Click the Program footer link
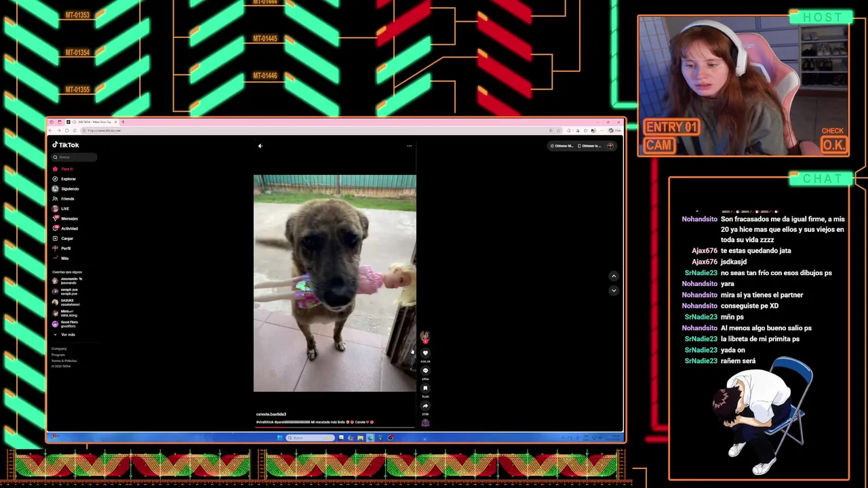The width and height of the screenshot is (868, 488). [58, 354]
